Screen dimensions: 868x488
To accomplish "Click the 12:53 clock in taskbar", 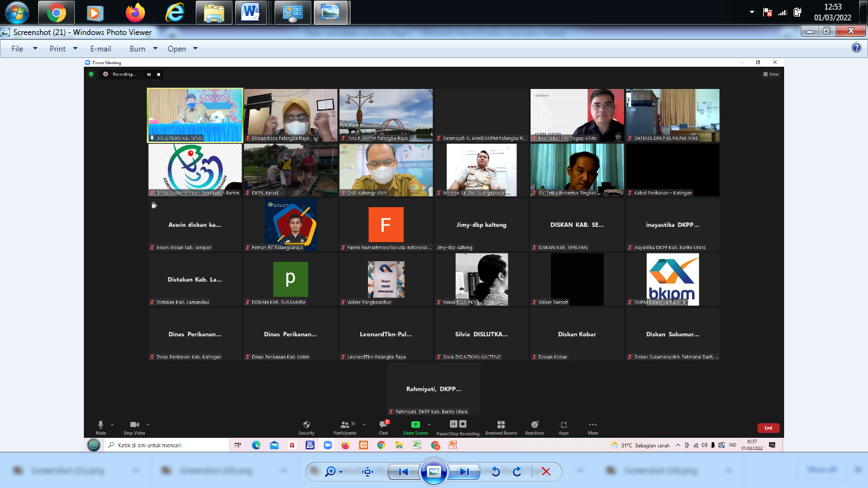I will pos(832,12).
